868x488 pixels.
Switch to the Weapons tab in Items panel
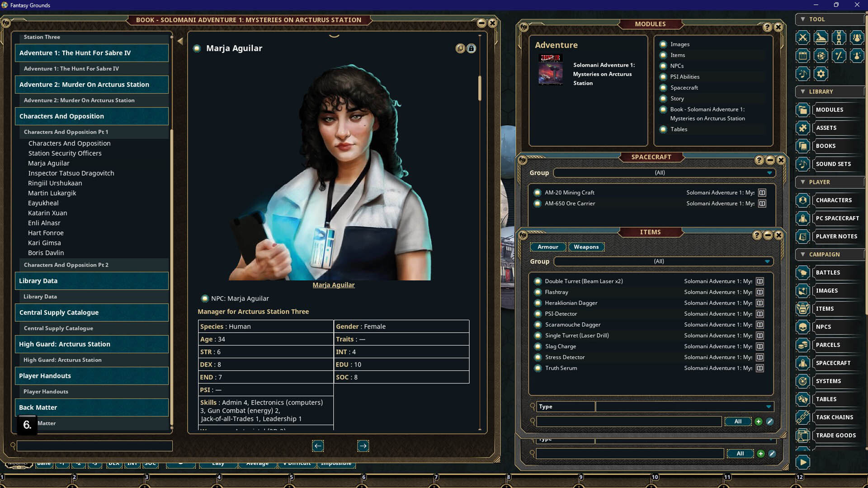[x=586, y=247]
